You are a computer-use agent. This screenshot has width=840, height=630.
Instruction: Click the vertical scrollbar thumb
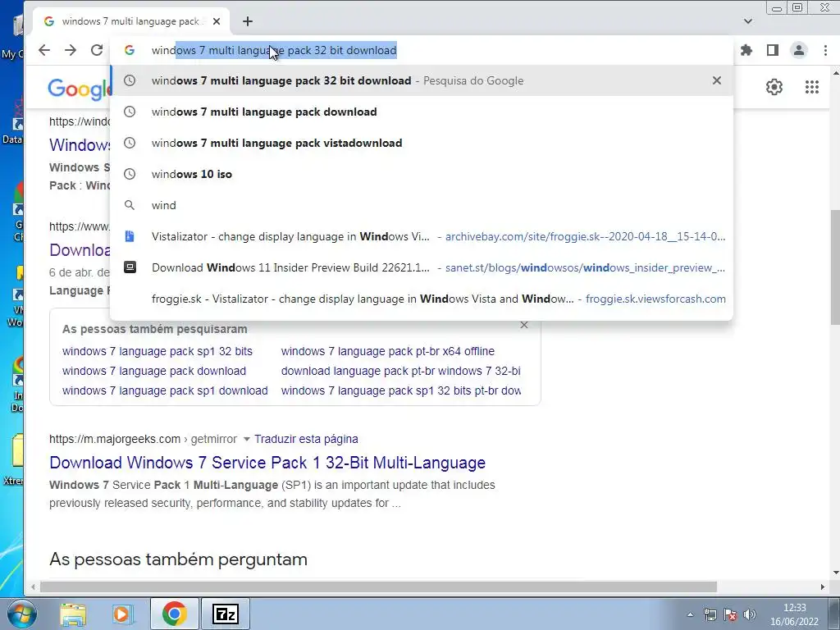(834, 267)
